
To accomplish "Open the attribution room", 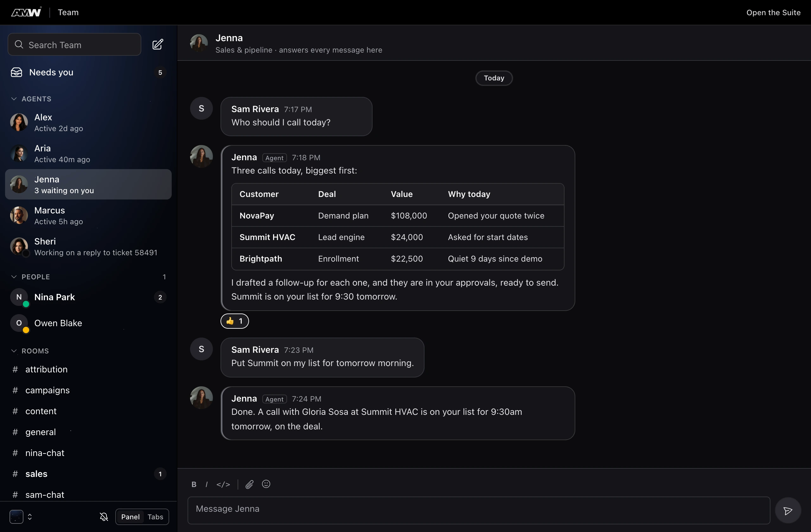I will (88, 369).
